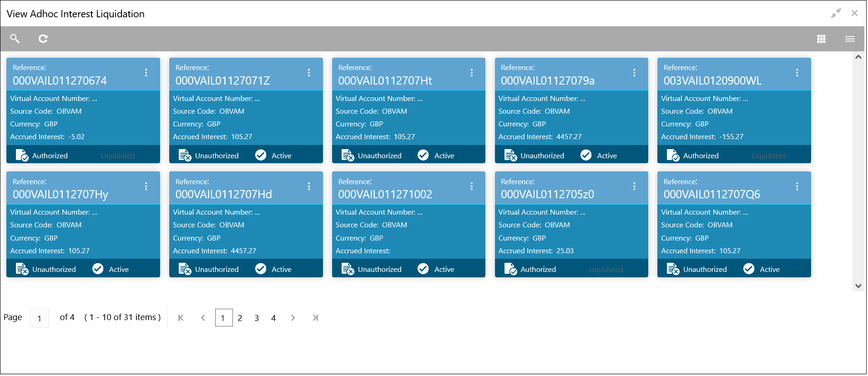Open options menu for 000VAIL01127079a card
The image size is (868, 376).
[635, 73]
